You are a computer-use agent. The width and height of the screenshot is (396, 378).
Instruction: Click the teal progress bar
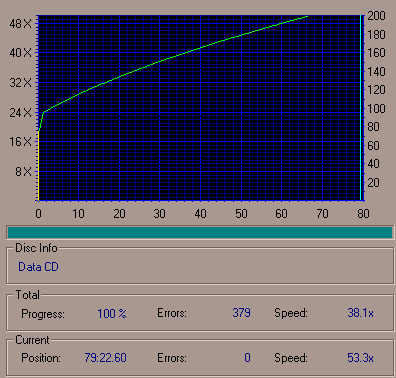point(200,232)
